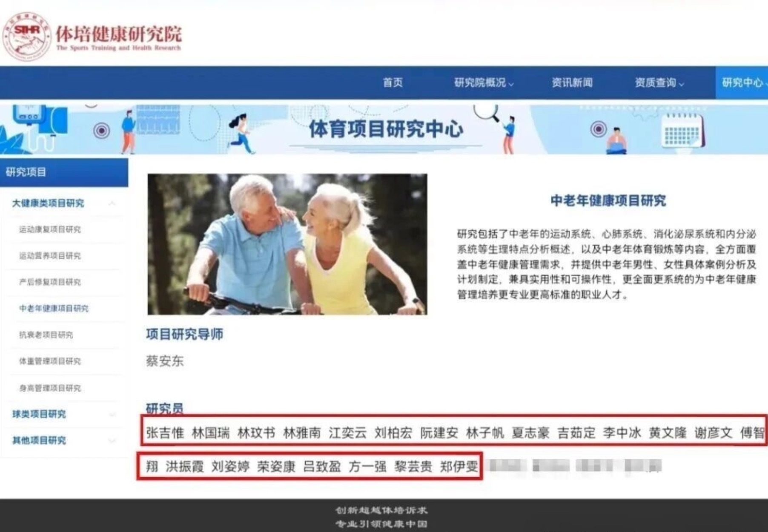Click the mentor name 蔡安东
Image resolution: width=768 pixels, height=532 pixels.
coord(165,361)
